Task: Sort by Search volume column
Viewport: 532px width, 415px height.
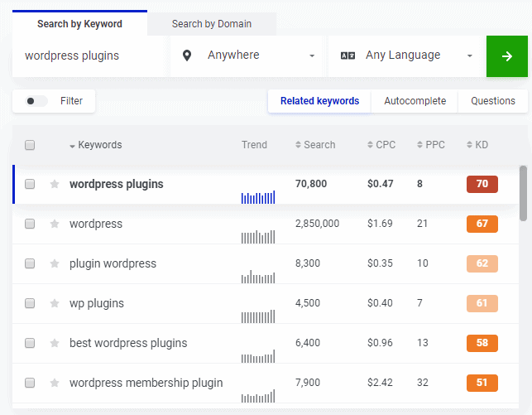Action: pyautogui.click(x=315, y=145)
